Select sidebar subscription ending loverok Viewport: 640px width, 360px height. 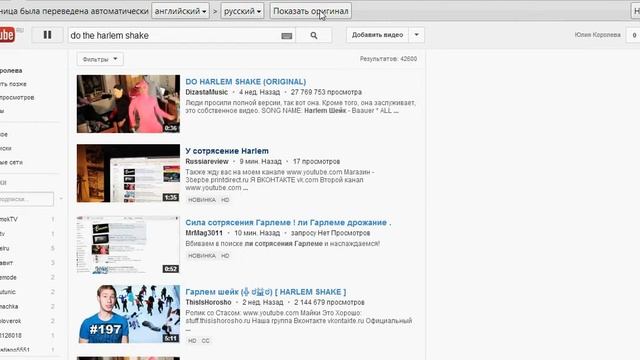[11, 321]
